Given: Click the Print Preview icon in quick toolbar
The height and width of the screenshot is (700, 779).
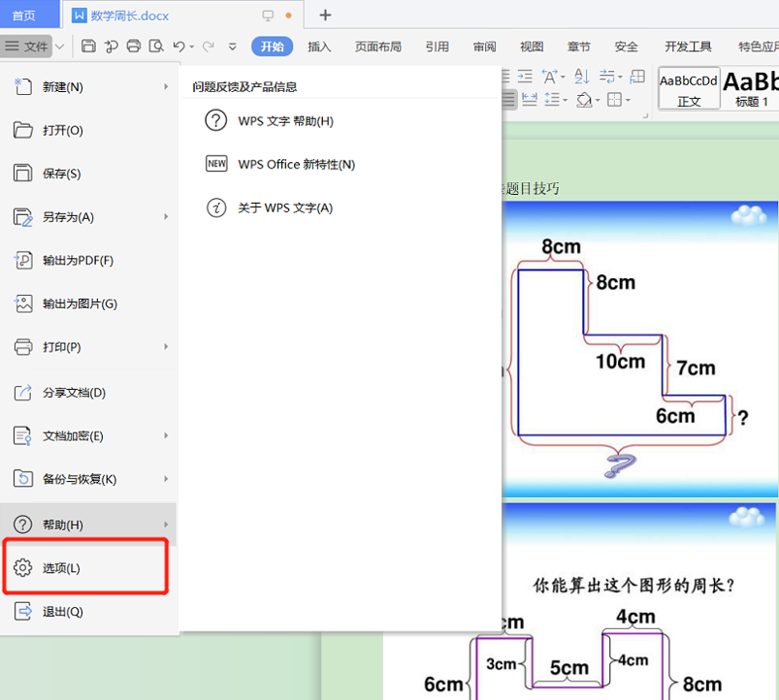Looking at the screenshot, I should click(x=156, y=47).
